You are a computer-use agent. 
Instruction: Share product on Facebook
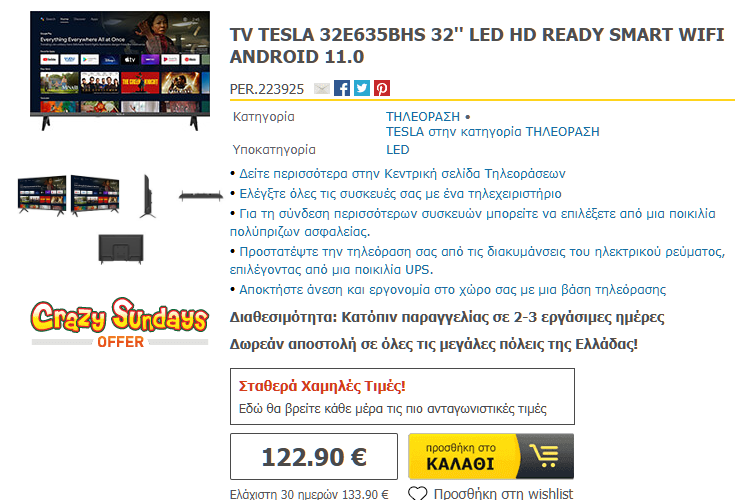342,88
